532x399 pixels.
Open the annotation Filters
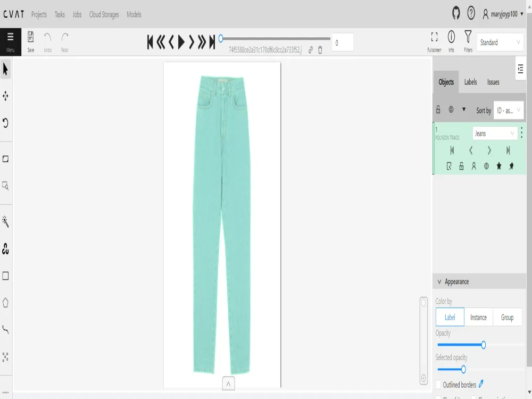click(x=468, y=41)
